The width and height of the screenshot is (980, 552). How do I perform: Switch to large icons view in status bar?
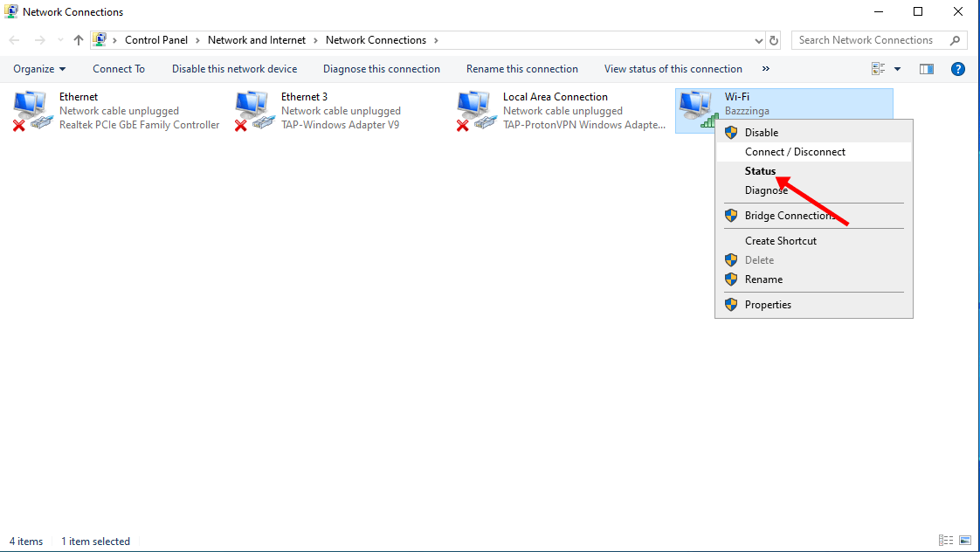pos(965,542)
